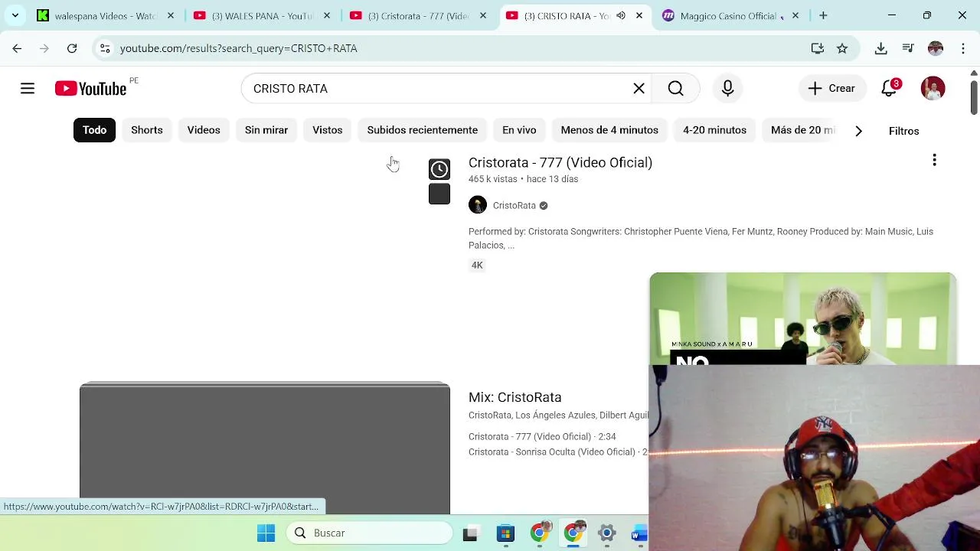
Task: Open a new browser tab
Action: point(823,15)
